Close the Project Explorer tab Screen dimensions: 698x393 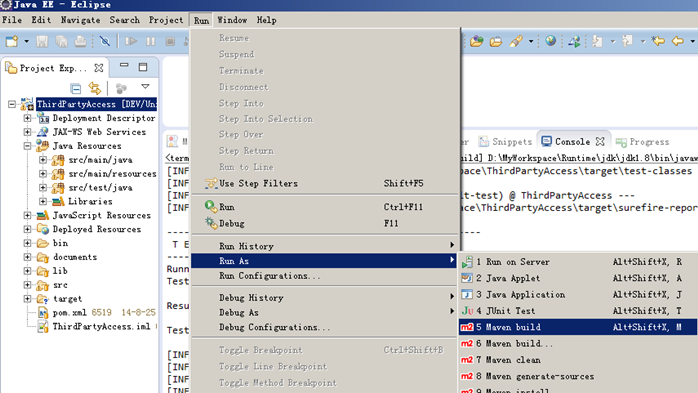99,68
